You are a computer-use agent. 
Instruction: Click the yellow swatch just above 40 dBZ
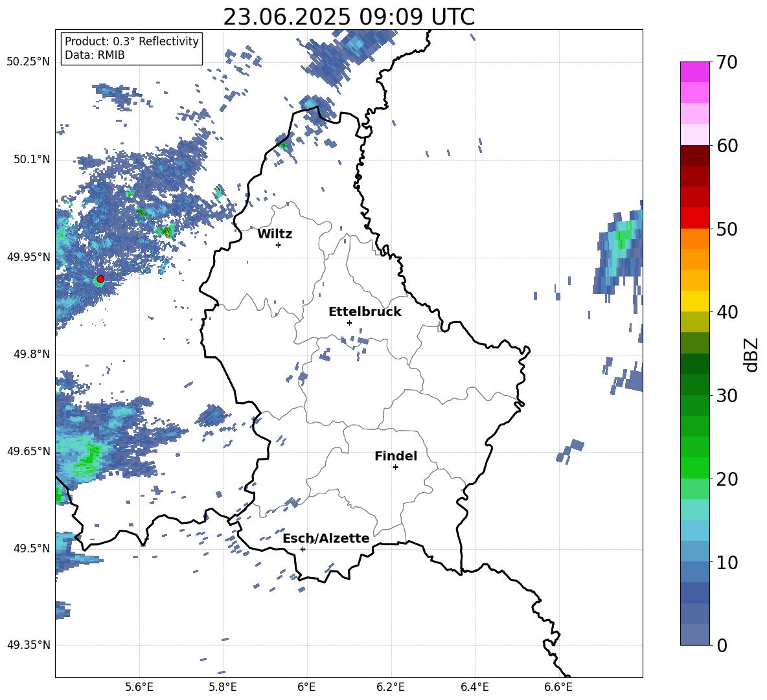coord(694,301)
